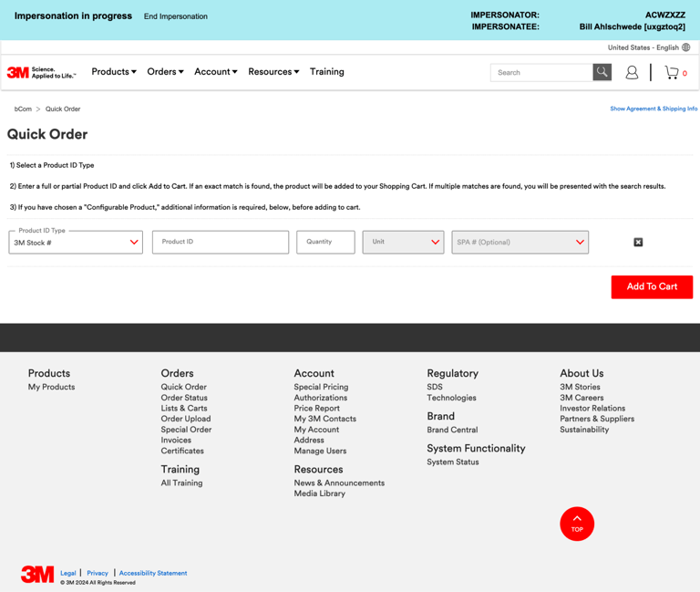This screenshot has height=592, width=700.
Task: Open the shopping cart icon
Action: click(672, 72)
